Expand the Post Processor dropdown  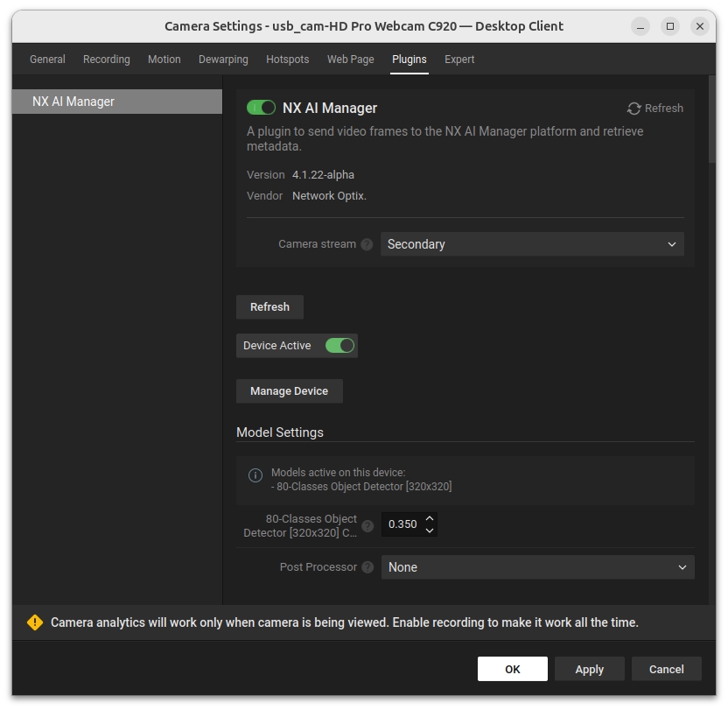pos(537,567)
